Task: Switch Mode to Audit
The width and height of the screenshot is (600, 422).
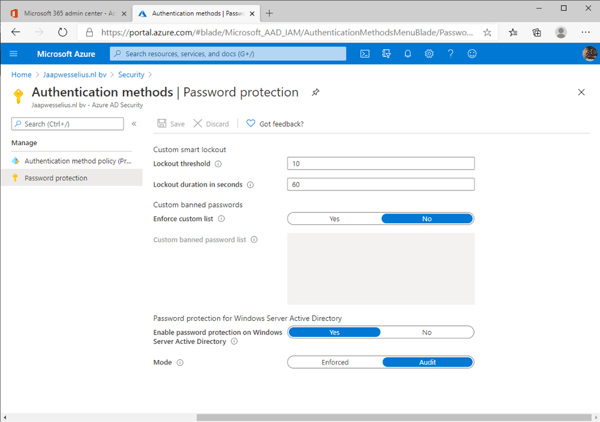Action: click(427, 362)
